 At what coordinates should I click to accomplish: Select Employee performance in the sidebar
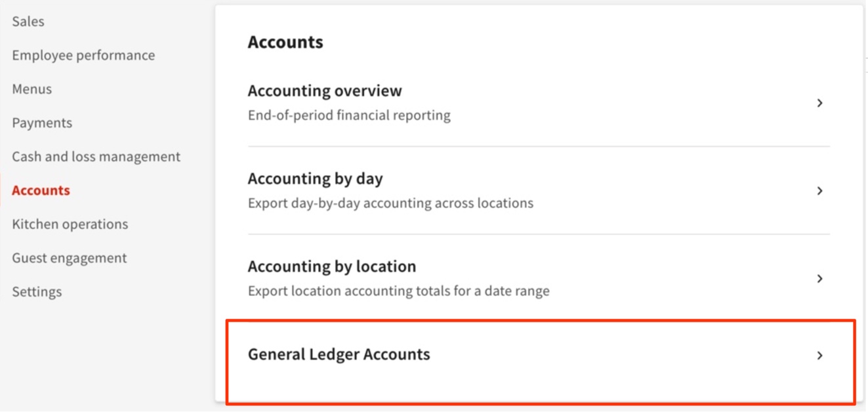coord(82,55)
